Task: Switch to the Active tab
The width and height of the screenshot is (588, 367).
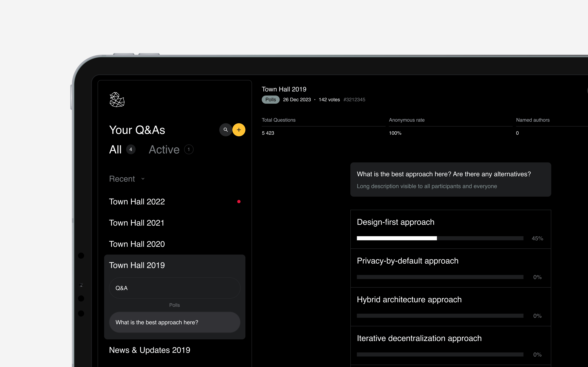Action: (x=164, y=150)
